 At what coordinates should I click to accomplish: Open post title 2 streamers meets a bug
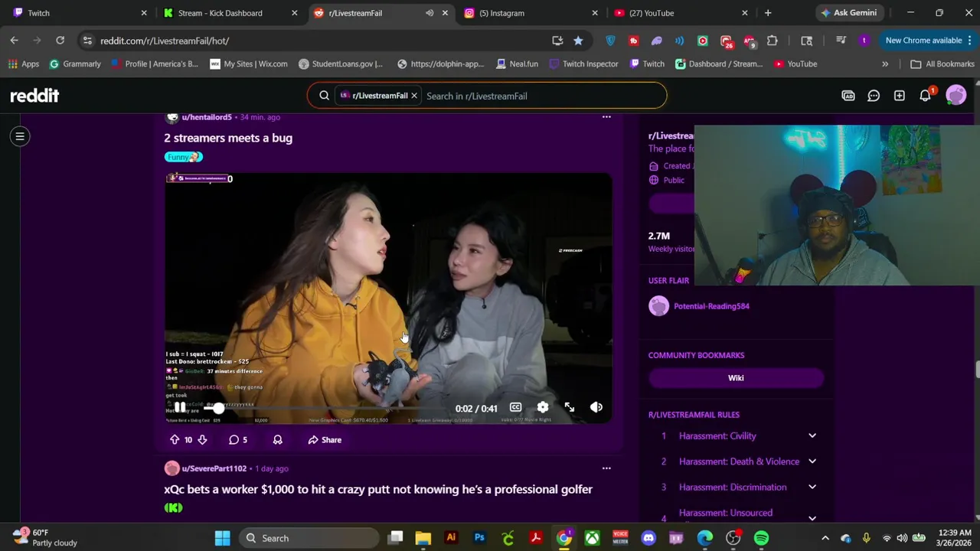click(228, 138)
